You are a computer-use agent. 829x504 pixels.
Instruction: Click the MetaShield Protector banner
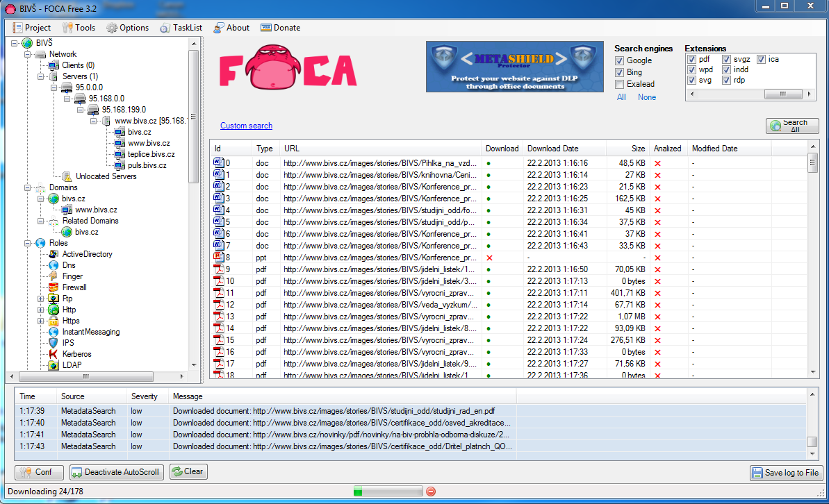tap(515, 67)
